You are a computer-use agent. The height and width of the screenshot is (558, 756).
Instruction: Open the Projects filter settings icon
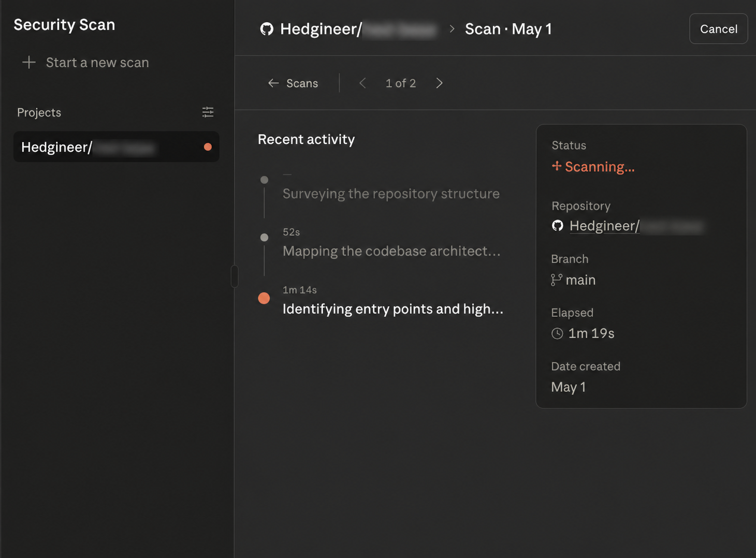pos(208,112)
